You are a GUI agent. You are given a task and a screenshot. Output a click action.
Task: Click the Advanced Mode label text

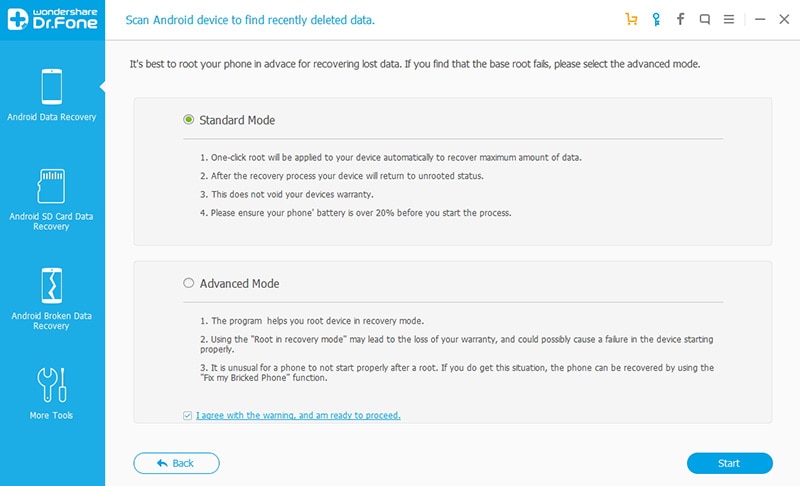coord(239,283)
